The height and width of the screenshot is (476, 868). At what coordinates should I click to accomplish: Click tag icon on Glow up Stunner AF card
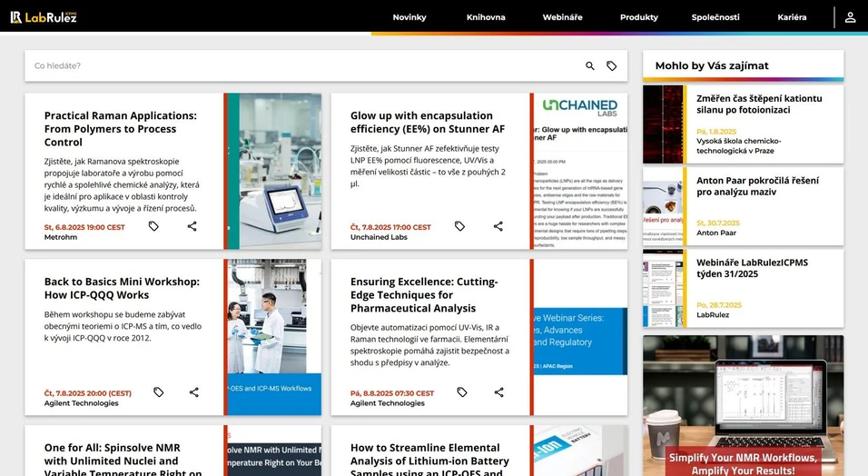point(459,226)
